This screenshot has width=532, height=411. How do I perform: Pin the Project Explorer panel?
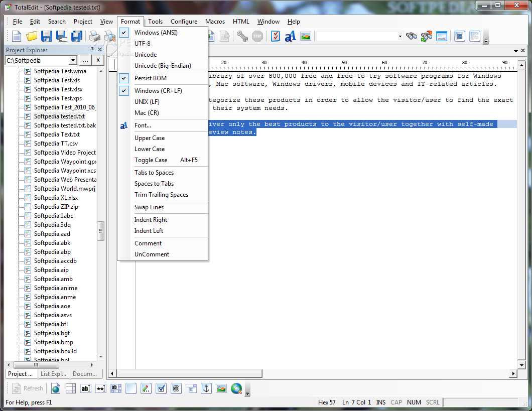click(x=92, y=50)
